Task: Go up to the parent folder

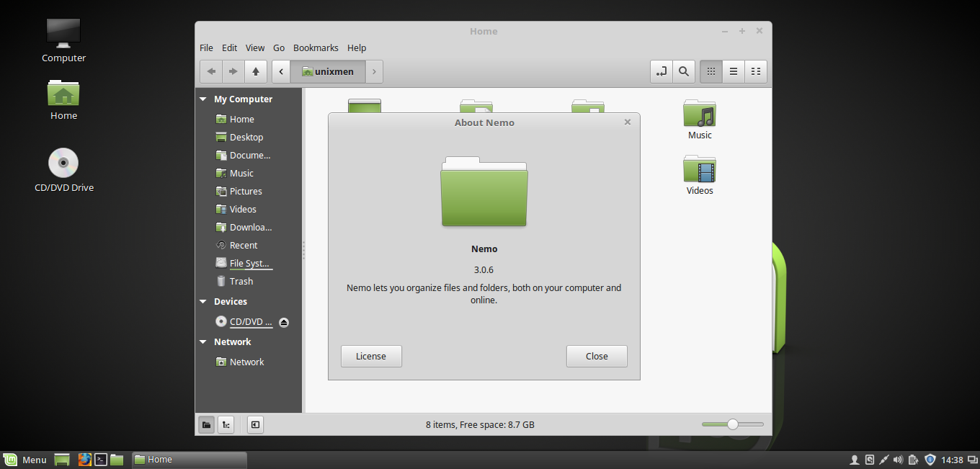Action: click(x=256, y=71)
